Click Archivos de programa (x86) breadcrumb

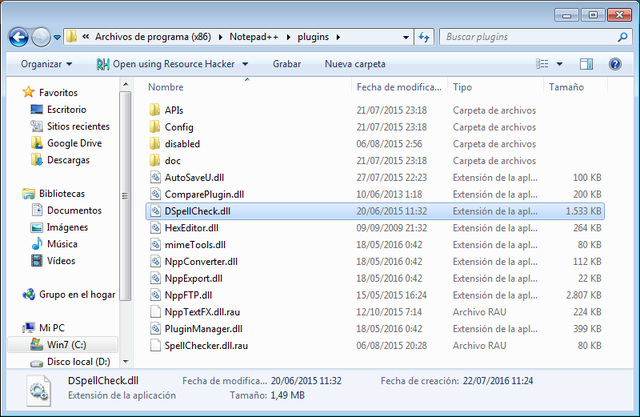(153, 37)
